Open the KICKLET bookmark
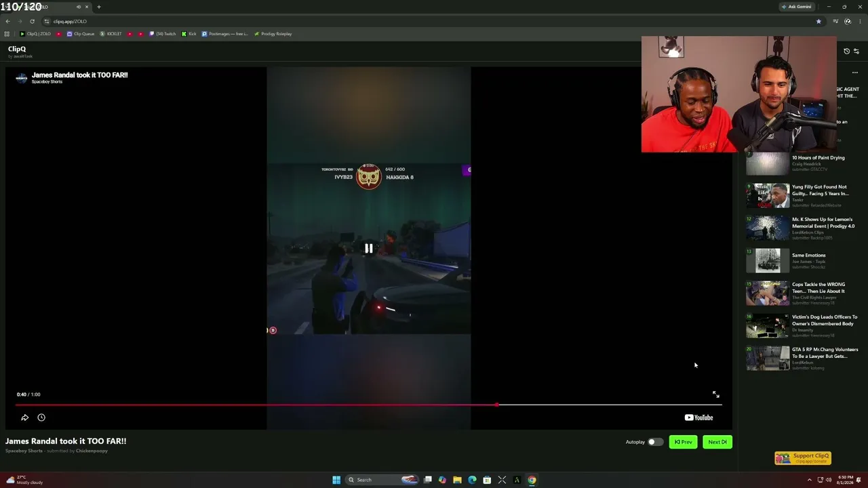 [111, 34]
